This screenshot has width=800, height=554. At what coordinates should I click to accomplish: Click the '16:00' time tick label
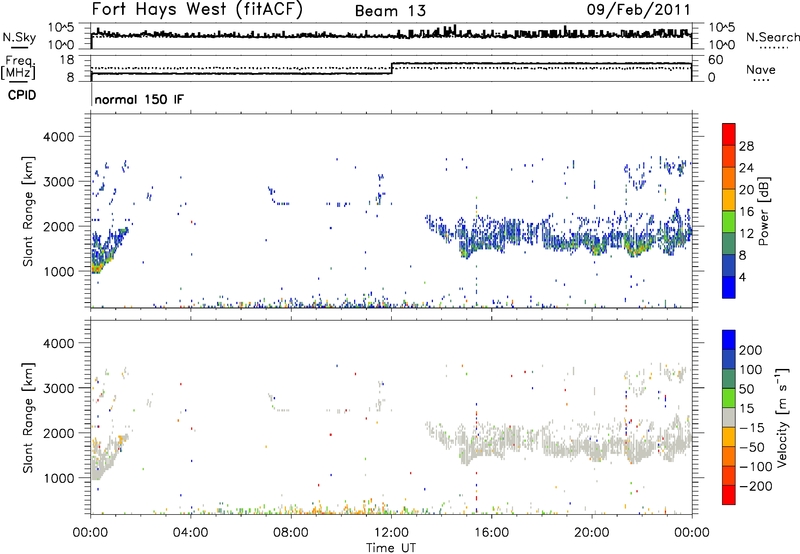coord(491,533)
